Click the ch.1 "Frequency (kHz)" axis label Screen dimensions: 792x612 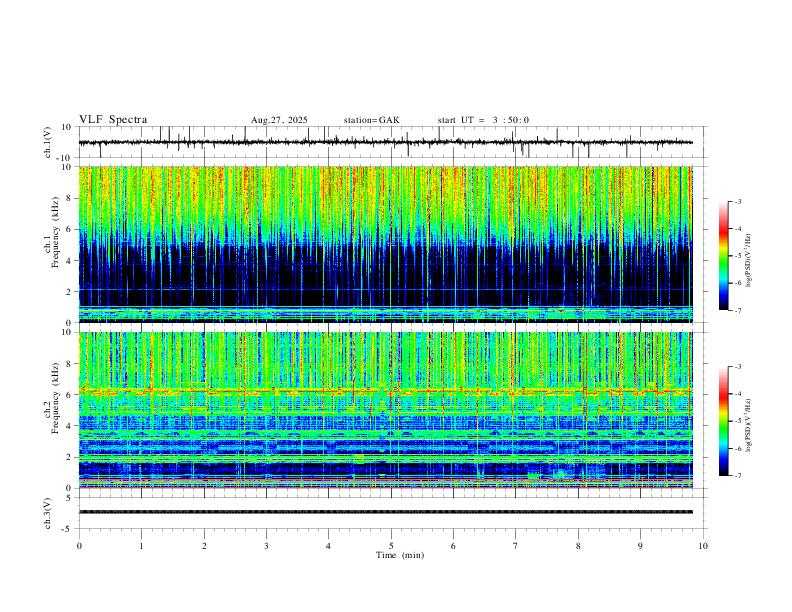[55, 233]
